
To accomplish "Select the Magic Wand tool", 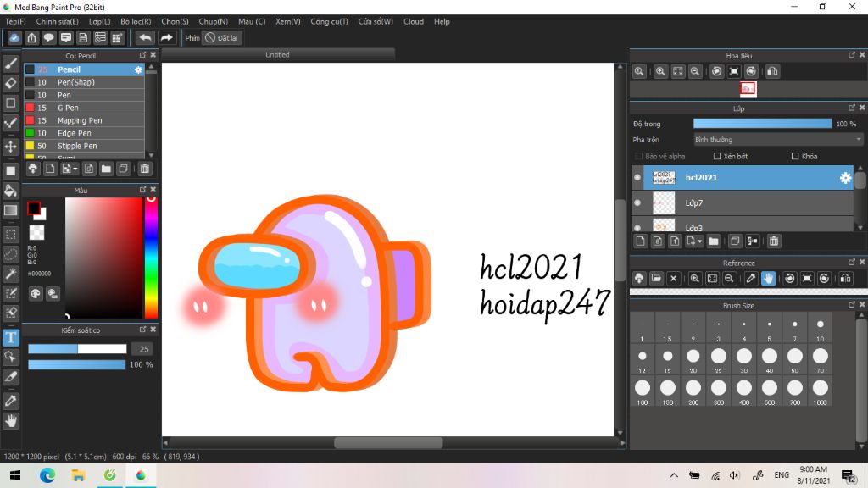I will point(10,274).
